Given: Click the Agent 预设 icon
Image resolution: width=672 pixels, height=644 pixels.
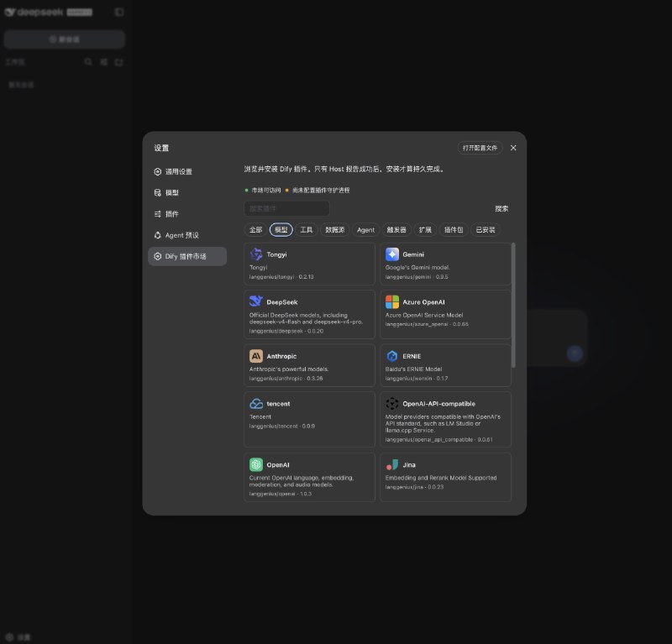Looking at the screenshot, I should [158, 235].
